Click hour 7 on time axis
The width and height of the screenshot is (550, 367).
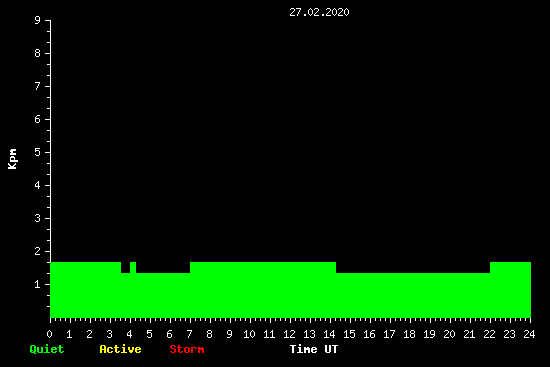pos(189,334)
